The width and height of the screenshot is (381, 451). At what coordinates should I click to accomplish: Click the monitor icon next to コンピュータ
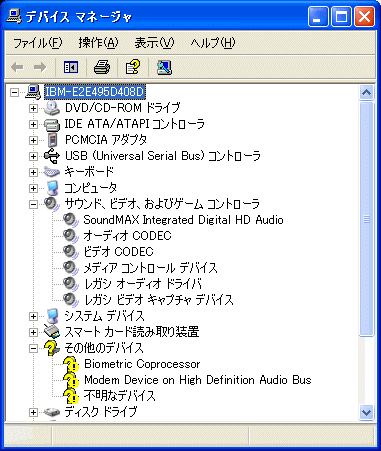pyautogui.click(x=52, y=188)
